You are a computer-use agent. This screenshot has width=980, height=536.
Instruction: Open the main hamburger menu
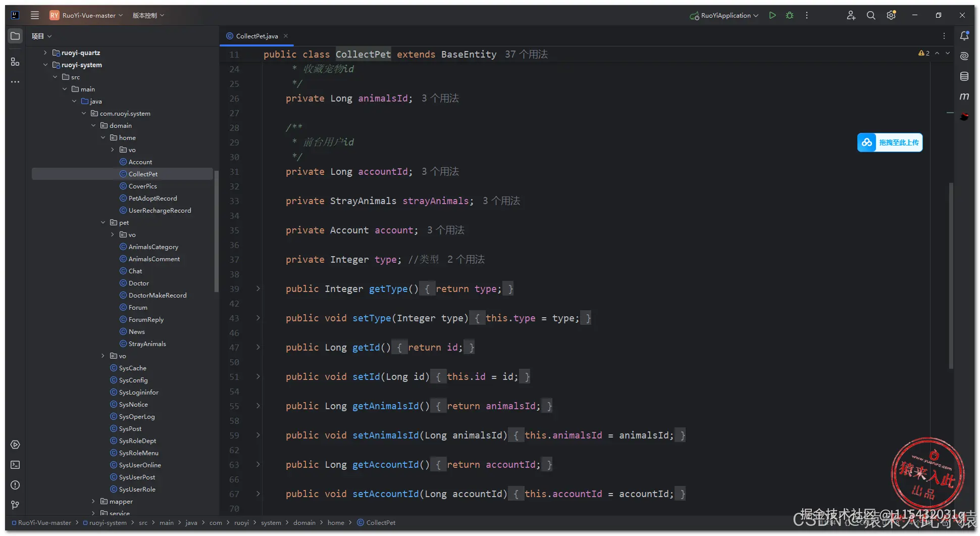click(35, 15)
